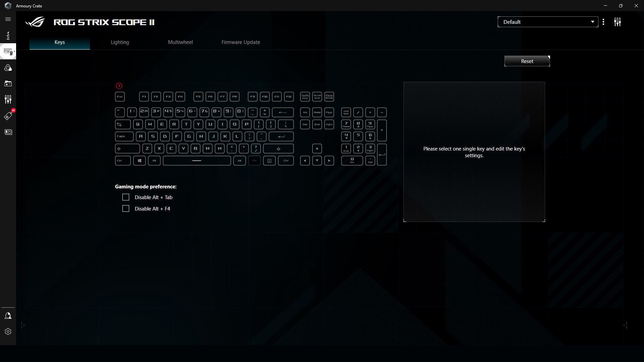Switch to the Lighting tab

[120, 42]
